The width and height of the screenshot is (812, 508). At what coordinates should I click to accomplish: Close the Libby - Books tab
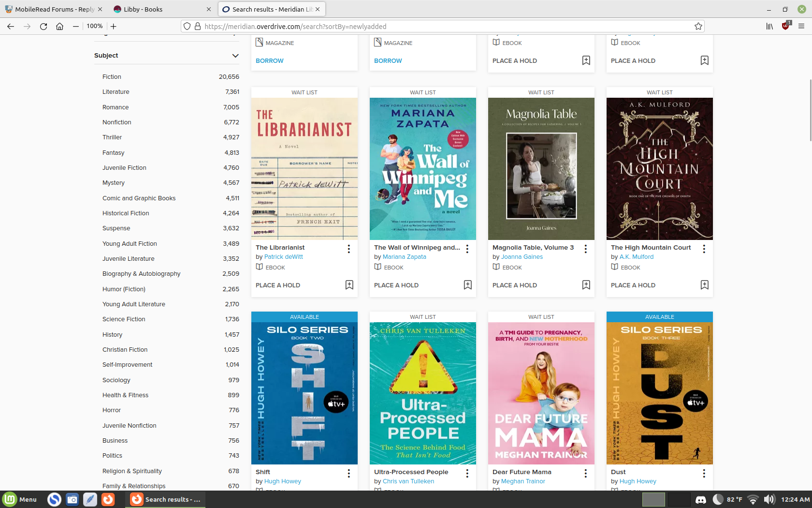coord(209,9)
